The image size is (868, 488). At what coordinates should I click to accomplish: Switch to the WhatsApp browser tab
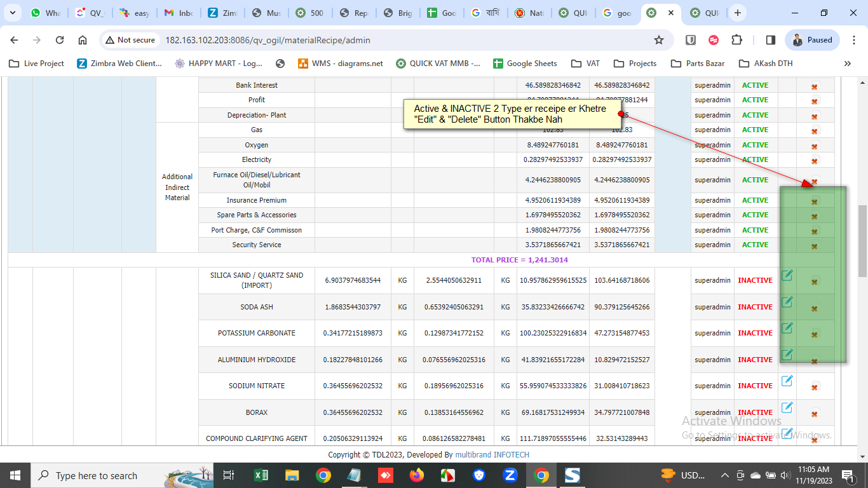(45, 13)
